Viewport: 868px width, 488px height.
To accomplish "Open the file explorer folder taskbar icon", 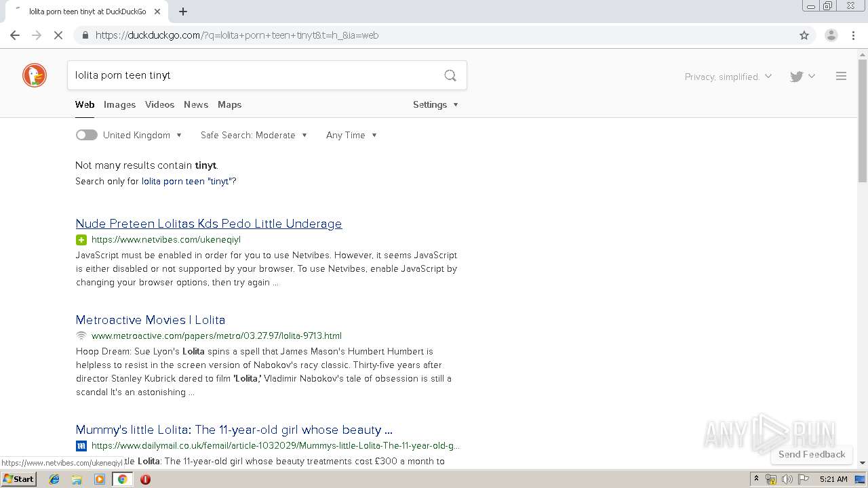I will click(77, 479).
